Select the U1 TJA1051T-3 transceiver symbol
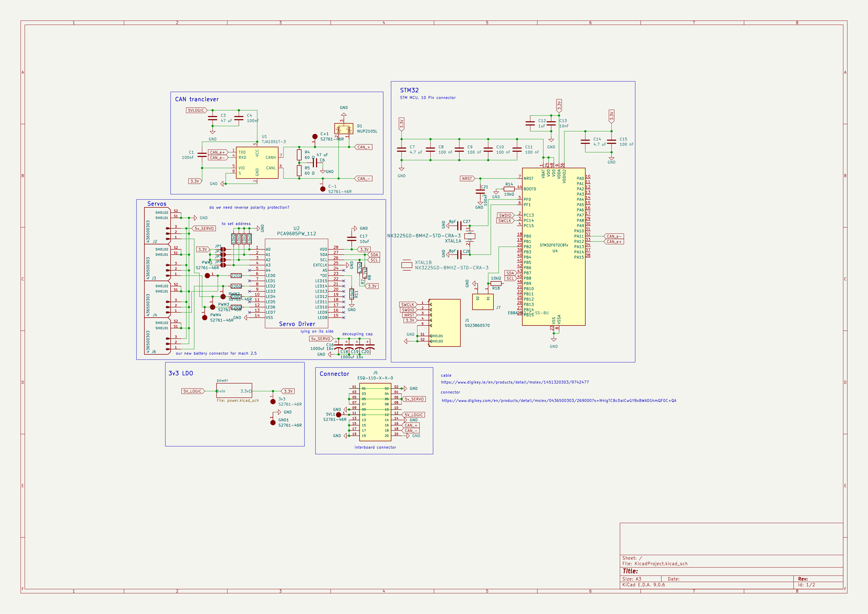Image resolution: width=868 pixels, height=614 pixels. coord(257,162)
